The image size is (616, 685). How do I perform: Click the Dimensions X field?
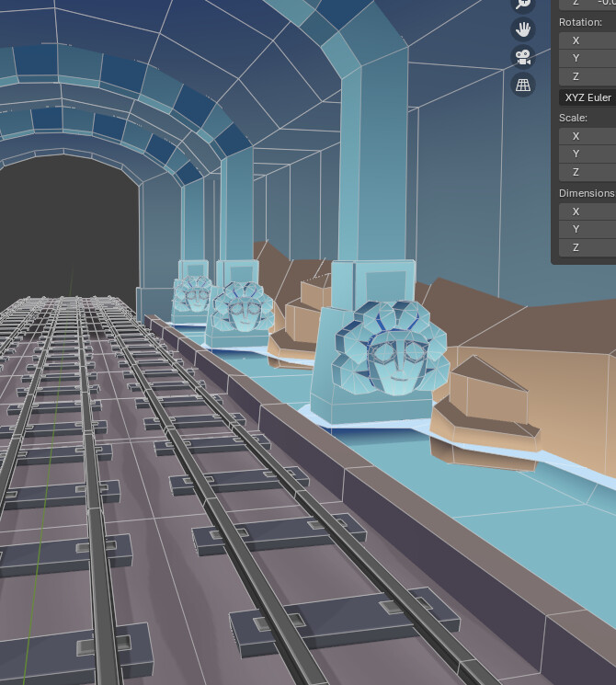click(587, 211)
